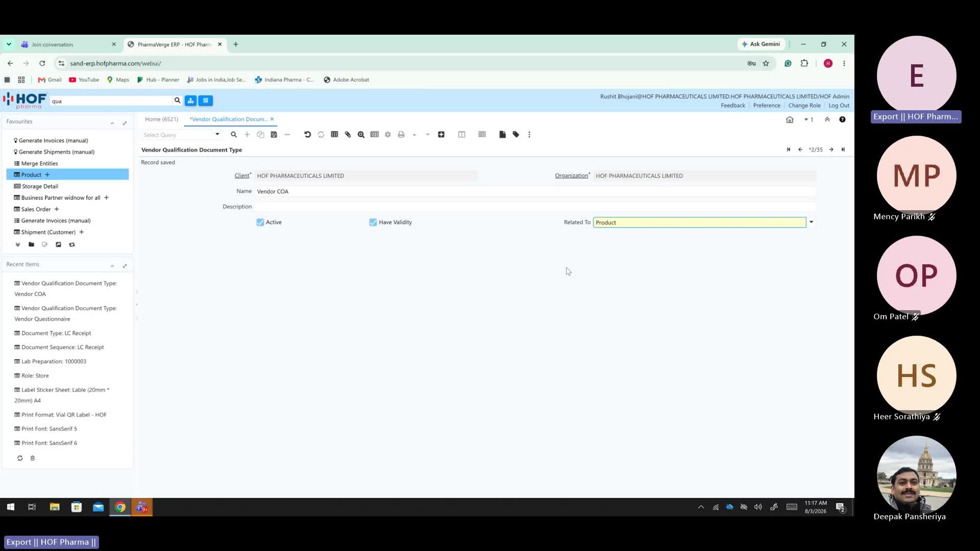Click the Change Role link
This screenshot has height=551, width=980.
804,106
